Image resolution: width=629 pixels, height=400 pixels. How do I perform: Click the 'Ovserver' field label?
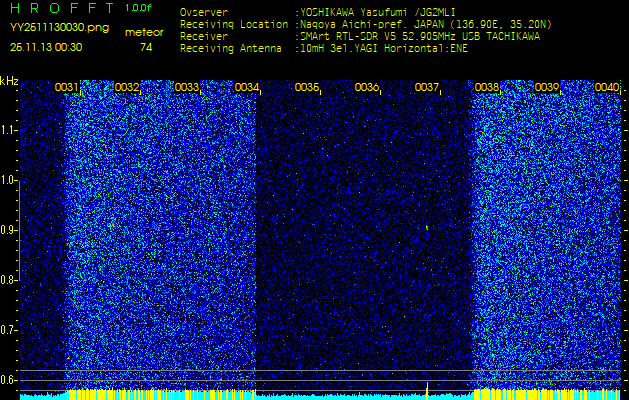point(204,13)
